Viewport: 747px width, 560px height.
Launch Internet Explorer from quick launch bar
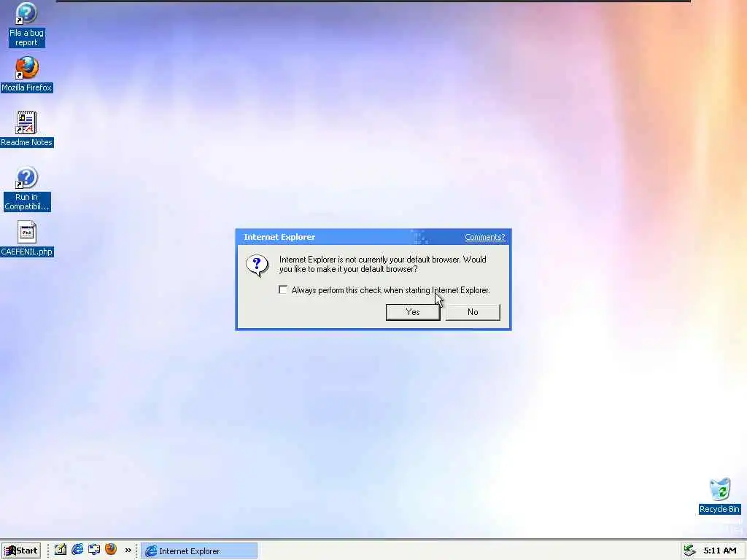click(77, 550)
